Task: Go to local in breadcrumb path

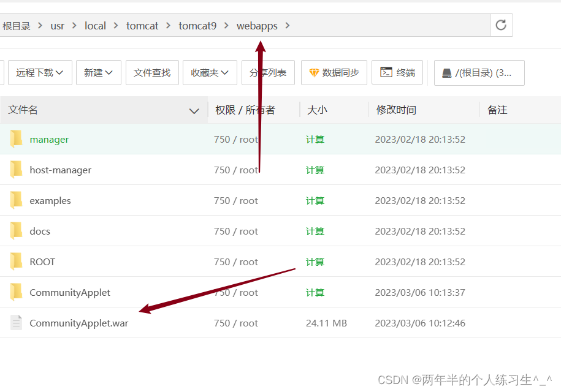Action: (x=95, y=26)
